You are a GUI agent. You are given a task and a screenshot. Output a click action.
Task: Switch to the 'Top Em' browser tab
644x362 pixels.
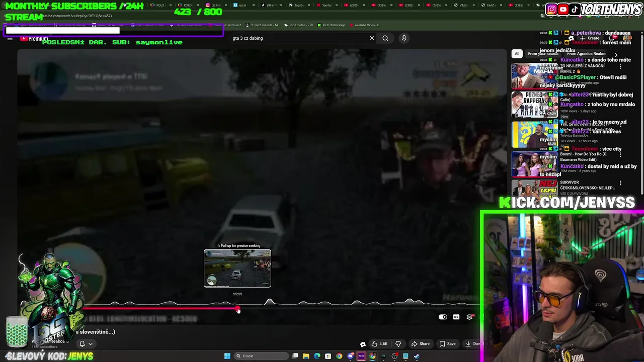pyautogui.click(x=300, y=5)
